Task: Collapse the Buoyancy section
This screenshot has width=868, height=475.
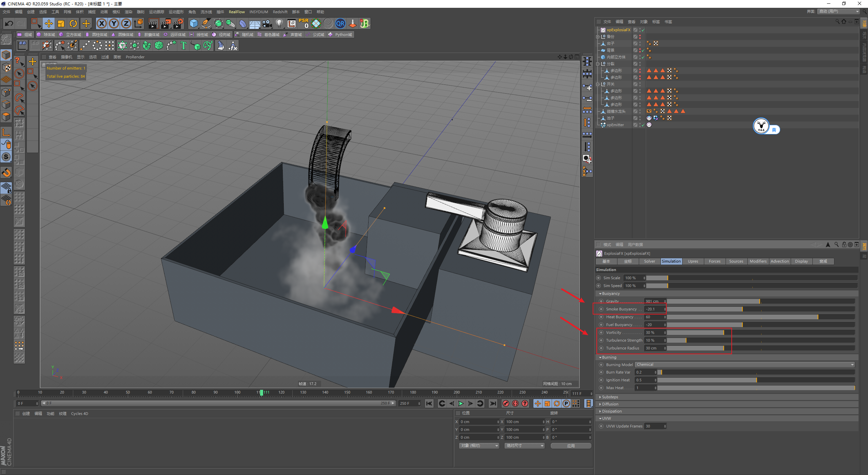Action: coord(610,293)
